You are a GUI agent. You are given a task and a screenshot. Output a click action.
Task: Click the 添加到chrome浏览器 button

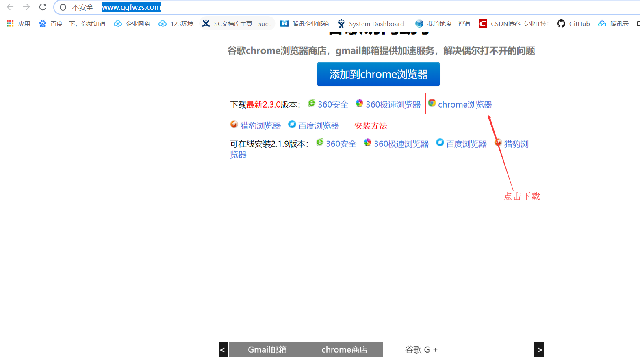[x=378, y=74]
